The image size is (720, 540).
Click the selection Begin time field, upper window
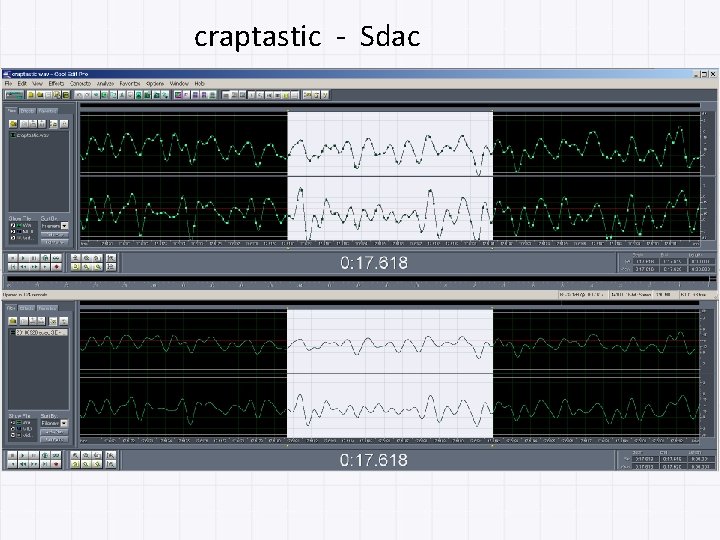[x=644, y=261]
